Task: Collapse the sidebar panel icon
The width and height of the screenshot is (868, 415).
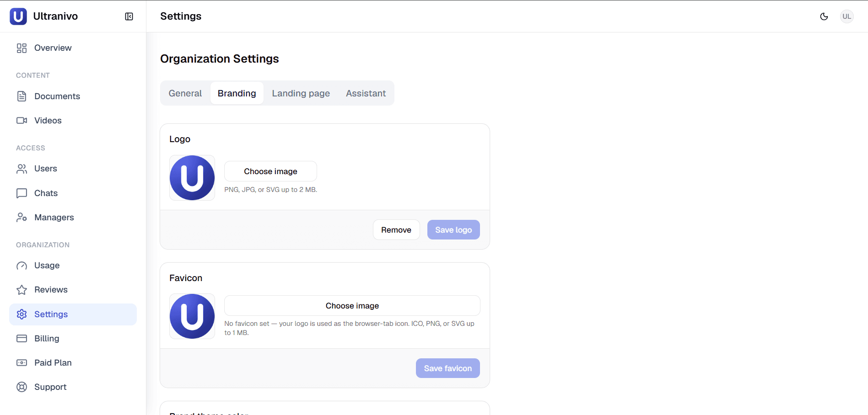Action: [x=129, y=16]
